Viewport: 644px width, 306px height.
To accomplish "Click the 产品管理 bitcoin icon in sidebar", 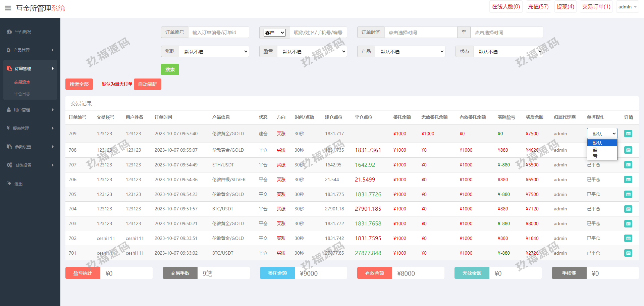I will coord(8,50).
